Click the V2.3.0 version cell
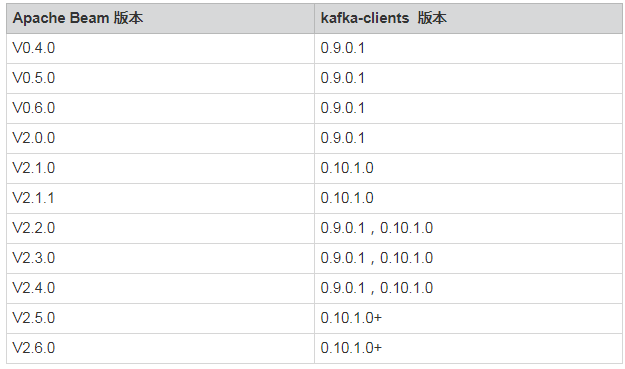Screen dimensions: 625x369 tap(160, 259)
